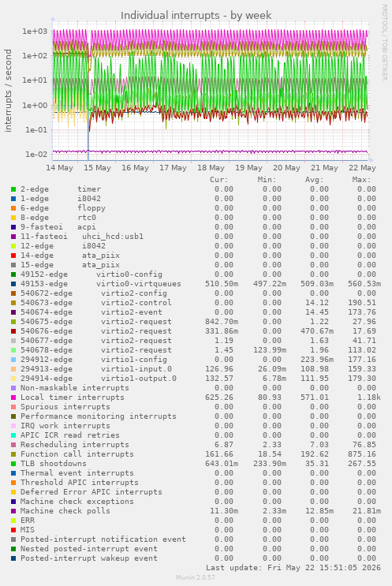Click the 1e+03 y-axis label
This screenshot has height=586, width=392.
pos(35,32)
